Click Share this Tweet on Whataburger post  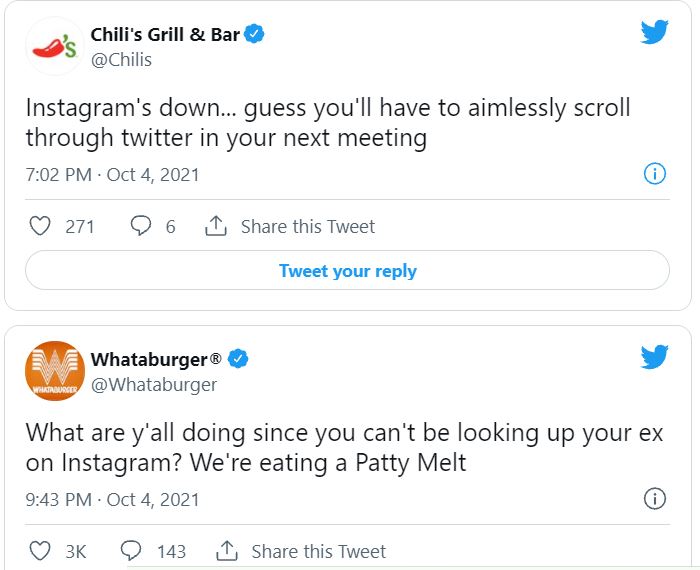click(319, 552)
